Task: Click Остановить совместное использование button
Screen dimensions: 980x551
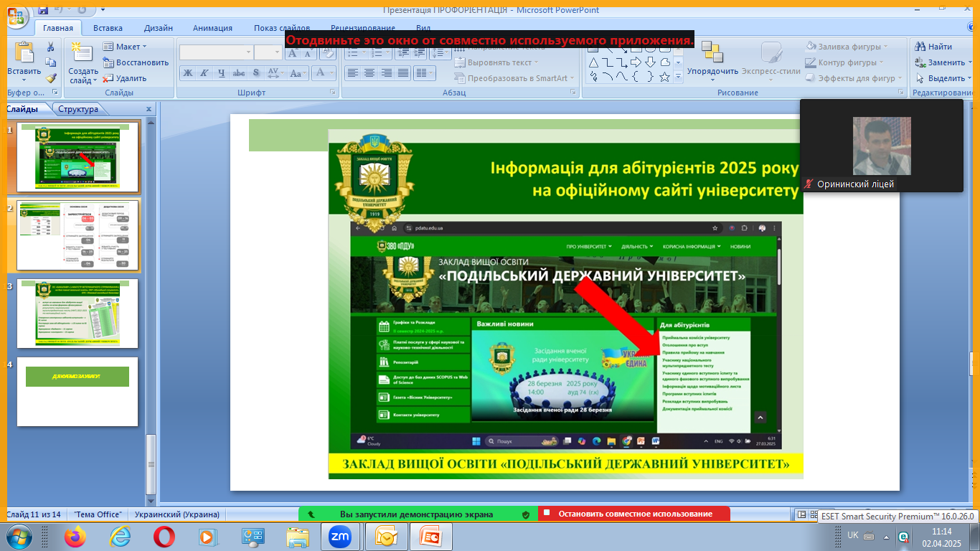Action: click(635, 514)
